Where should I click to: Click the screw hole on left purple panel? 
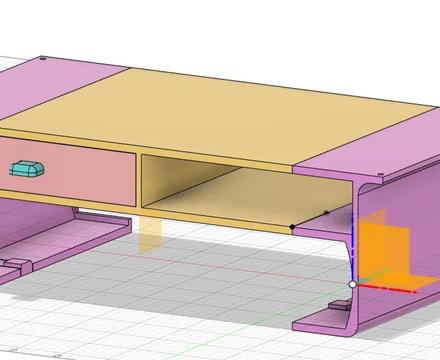pos(42,59)
